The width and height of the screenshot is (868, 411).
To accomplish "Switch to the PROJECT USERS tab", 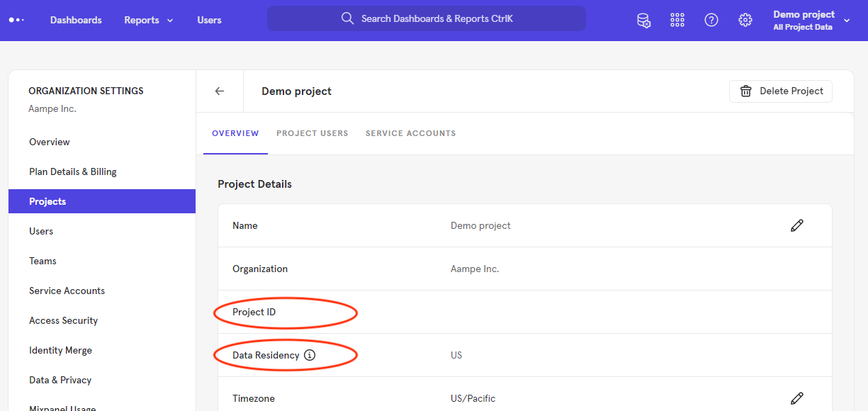I will [312, 133].
